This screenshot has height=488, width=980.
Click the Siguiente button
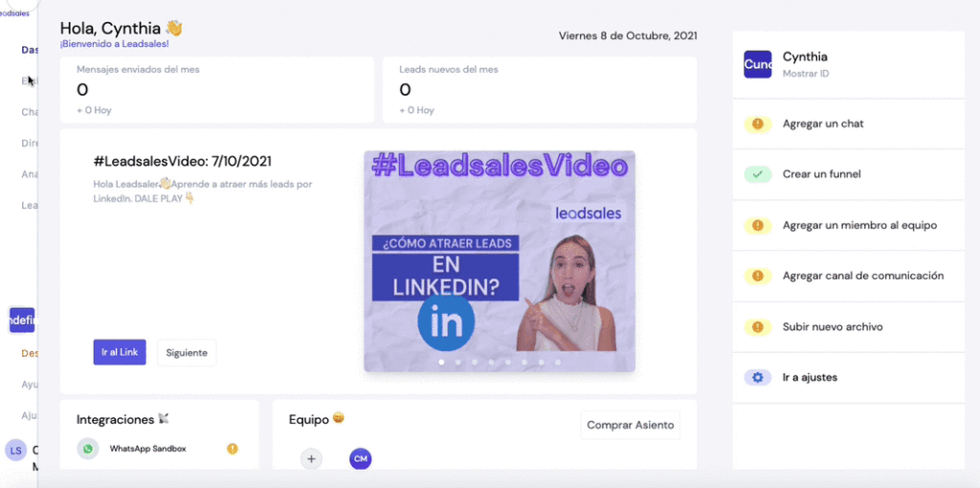pyautogui.click(x=187, y=352)
